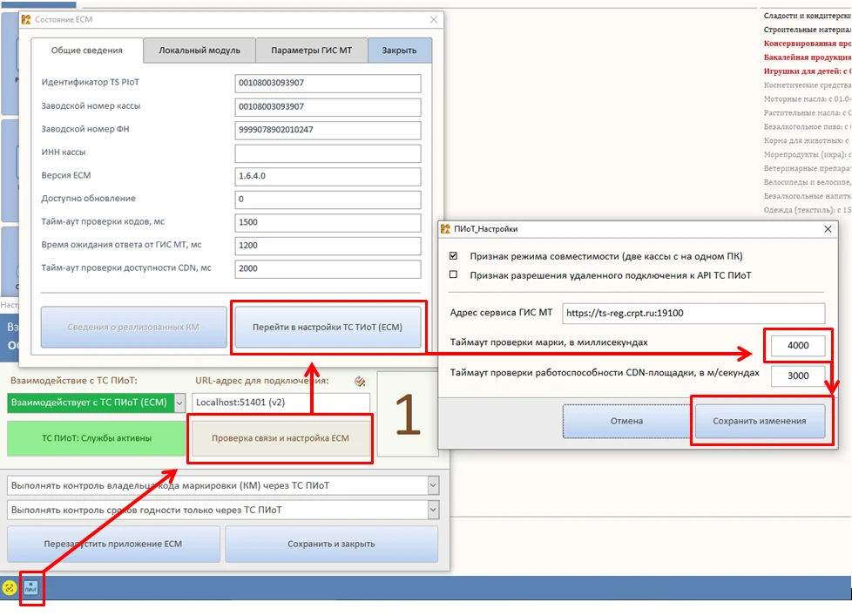Image resolution: width=852 pixels, height=616 pixels.
Task: Click the Таймаут проверки марки value field
Action: pyautogui.click(x=798, y=346)
